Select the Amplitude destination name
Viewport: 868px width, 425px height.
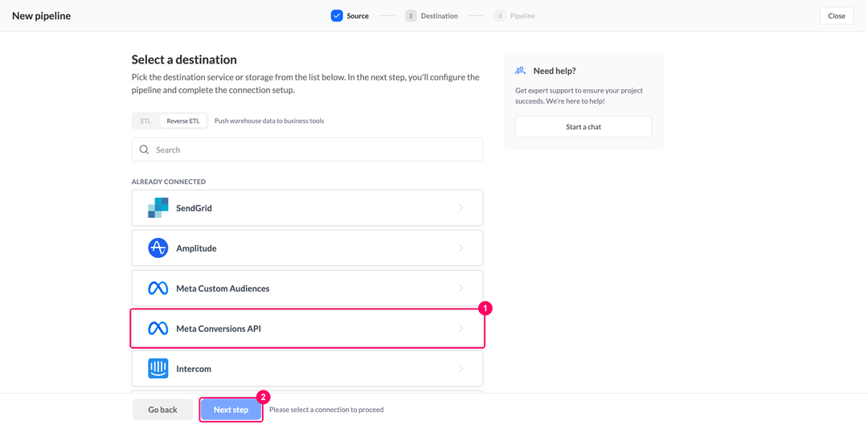[x=196, y=248]
